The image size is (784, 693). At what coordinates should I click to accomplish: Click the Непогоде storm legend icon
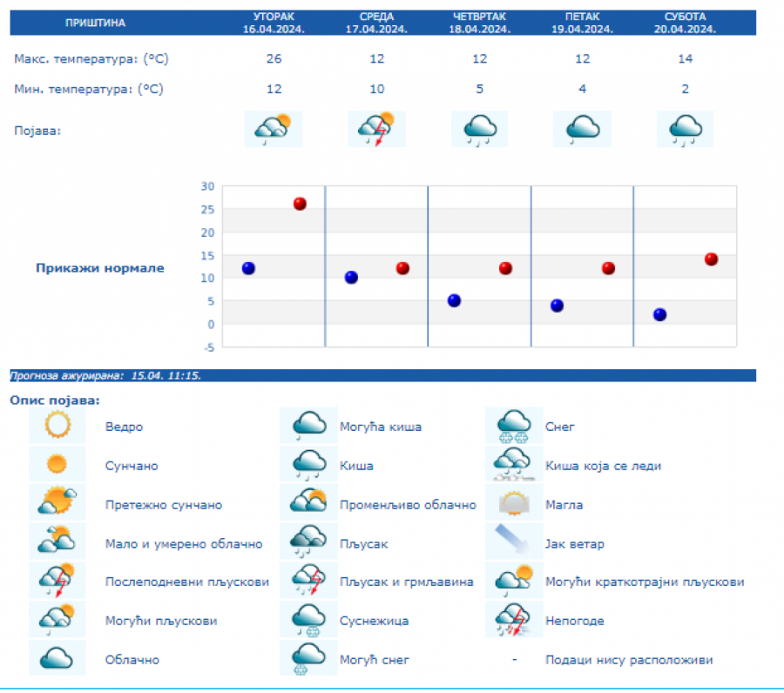click(x=514, y=620)
